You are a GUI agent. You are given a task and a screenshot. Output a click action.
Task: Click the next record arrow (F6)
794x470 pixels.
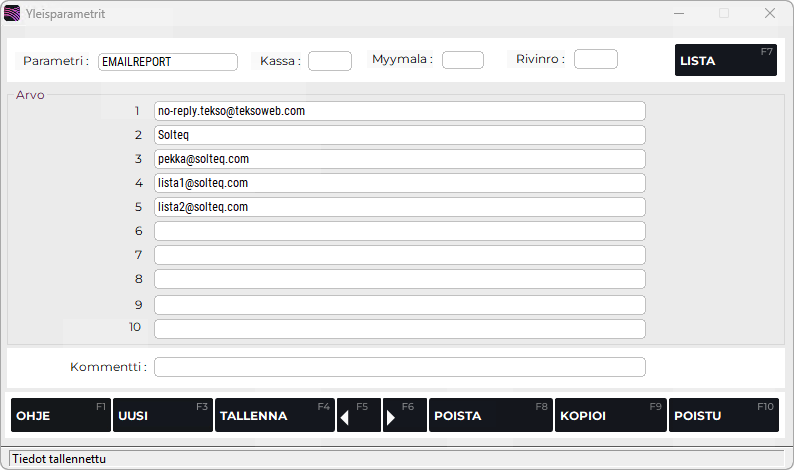point(405,415)
